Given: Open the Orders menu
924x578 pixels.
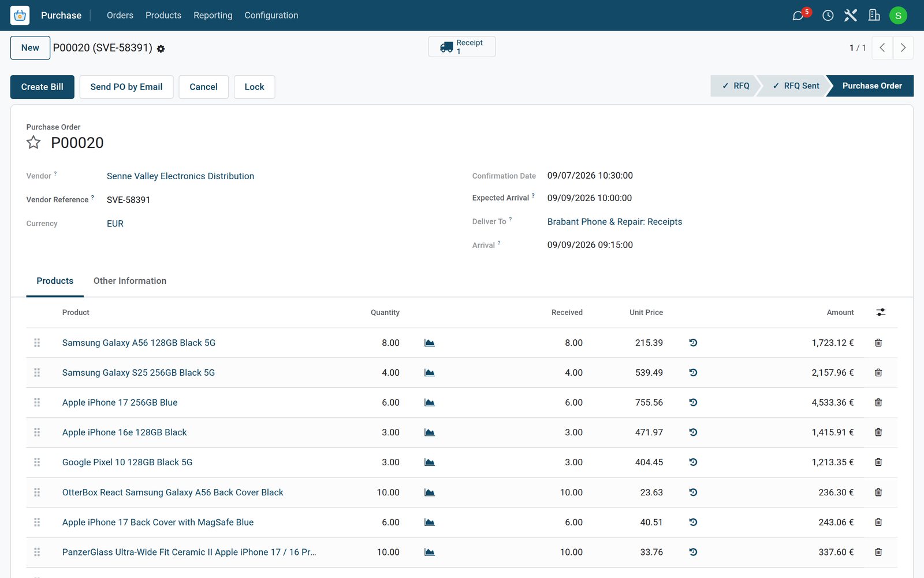Looking at the screenshot, I should coord(120,16).
